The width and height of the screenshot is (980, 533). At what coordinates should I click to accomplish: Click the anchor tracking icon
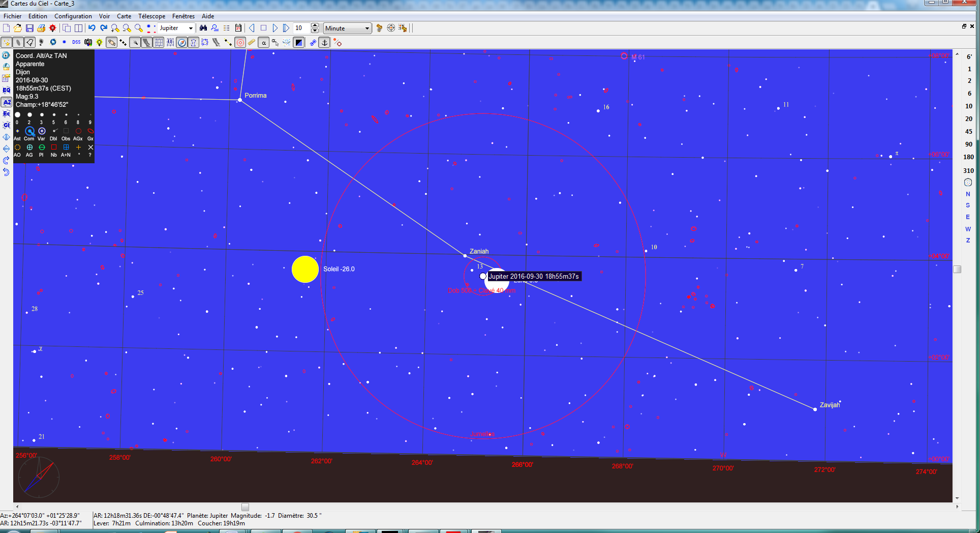point(324,43)
